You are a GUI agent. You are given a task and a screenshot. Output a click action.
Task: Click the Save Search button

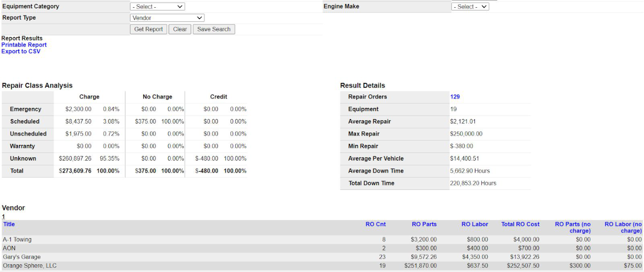[x=214, y=29]
